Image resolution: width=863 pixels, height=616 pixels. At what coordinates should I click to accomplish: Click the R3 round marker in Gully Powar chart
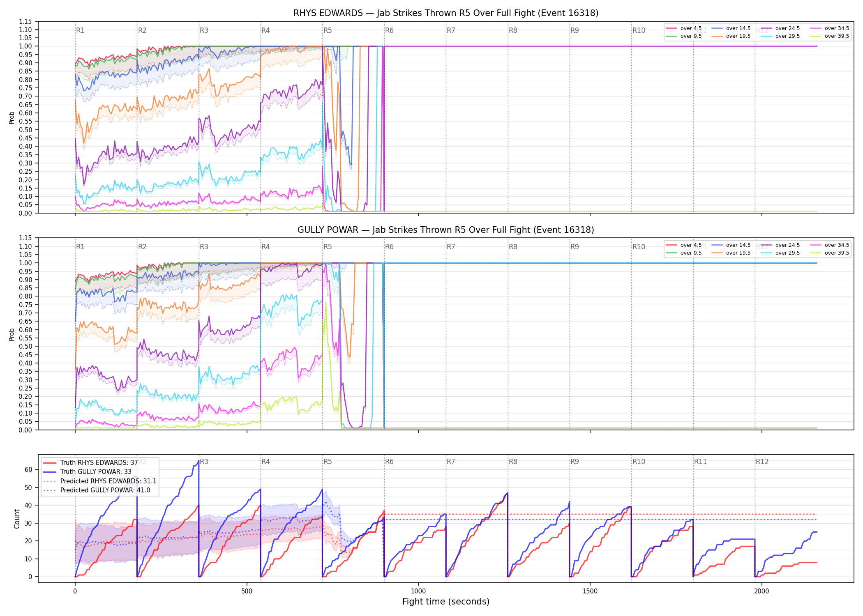coord(204,247)
